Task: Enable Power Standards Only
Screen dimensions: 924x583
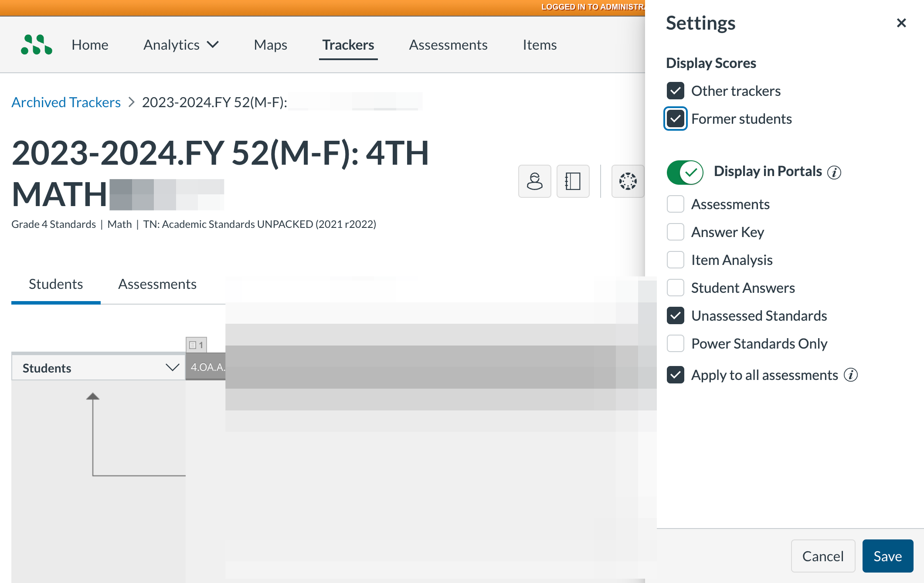Action: coord(675,343)
